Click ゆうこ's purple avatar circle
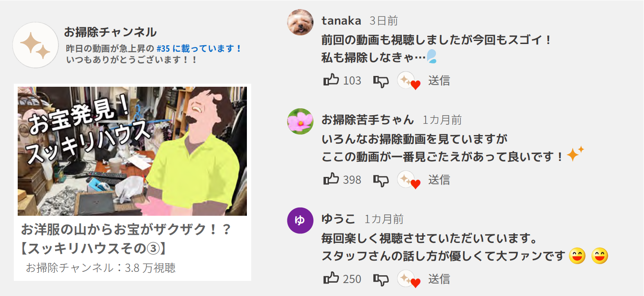This screenshot has height=296, width=644. coord(301,221)
